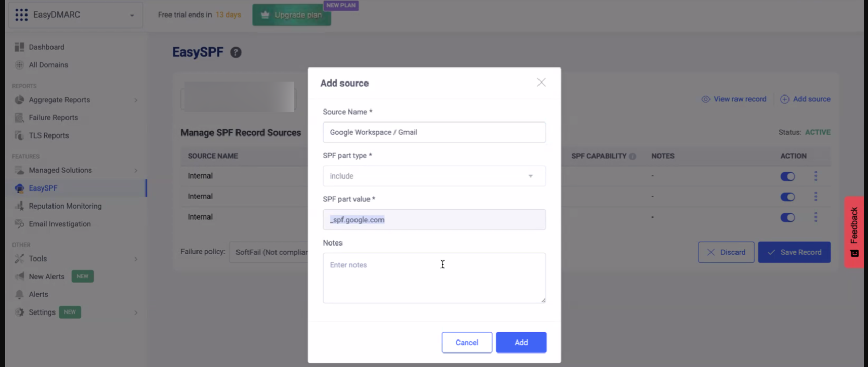Go to the Dashboard page

[46, 47]
